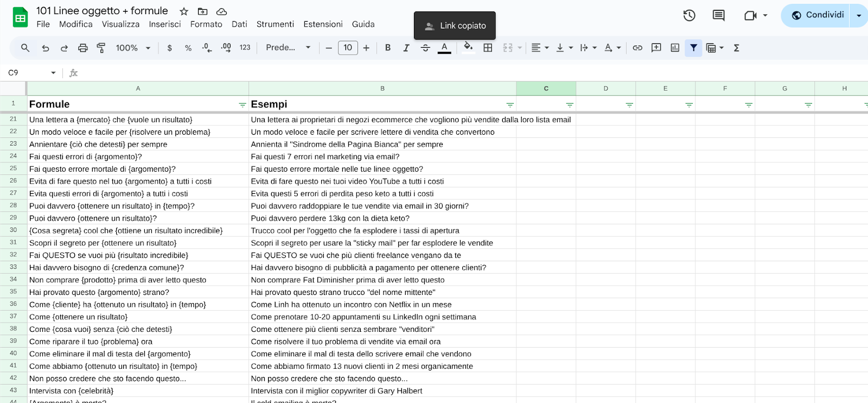Screen dimensions: 868x403
Task: Open the Name box dropdown arrow
Action: pos(53,73)
